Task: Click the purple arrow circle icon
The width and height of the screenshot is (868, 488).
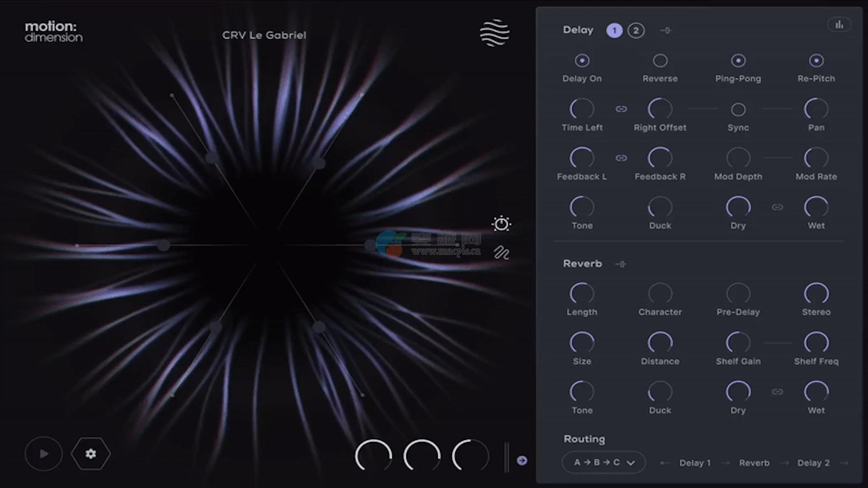Action: (522, 460)
